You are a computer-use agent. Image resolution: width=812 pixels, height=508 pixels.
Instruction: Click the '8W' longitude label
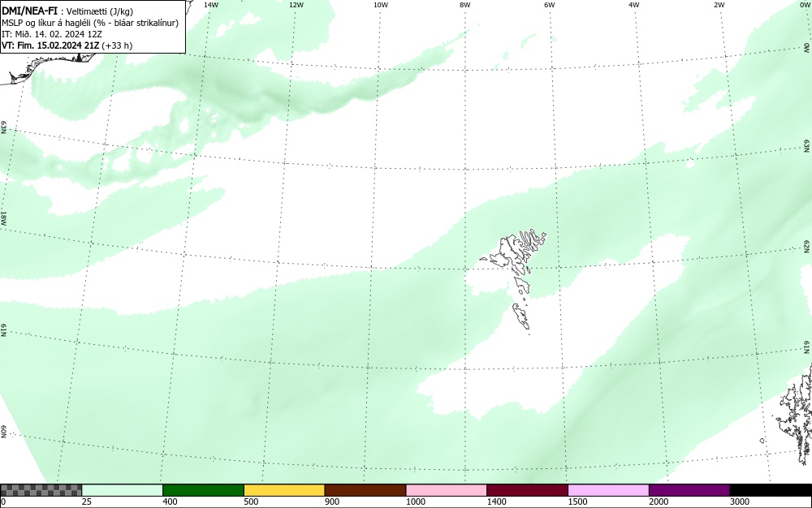(x=465, y=5)
